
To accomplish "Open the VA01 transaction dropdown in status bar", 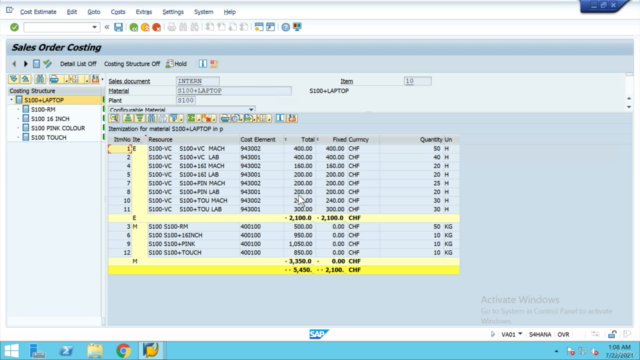I will pos(520,334).
